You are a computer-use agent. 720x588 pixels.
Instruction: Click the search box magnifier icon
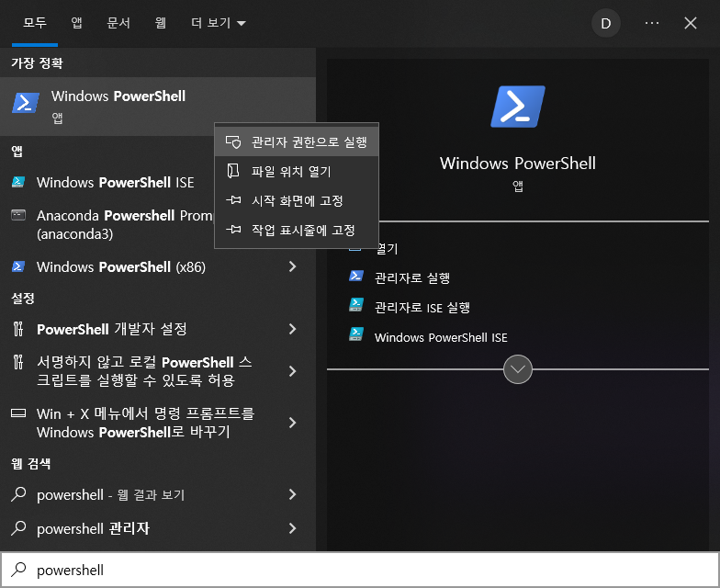(x=18, y=570)
